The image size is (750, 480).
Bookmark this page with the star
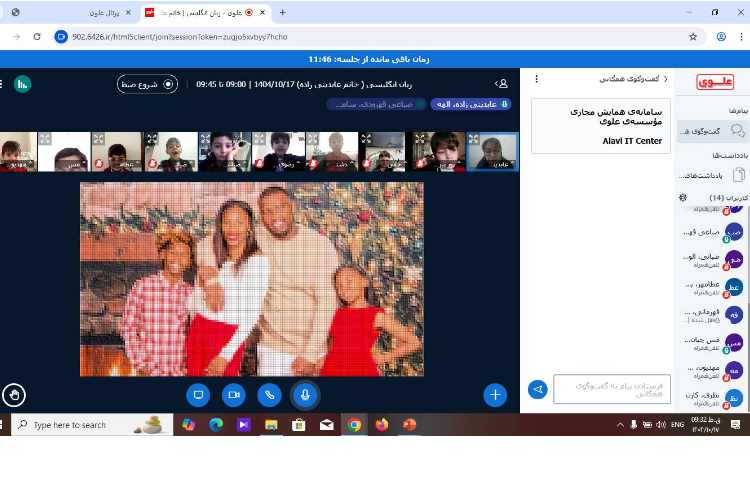point(693,36)
